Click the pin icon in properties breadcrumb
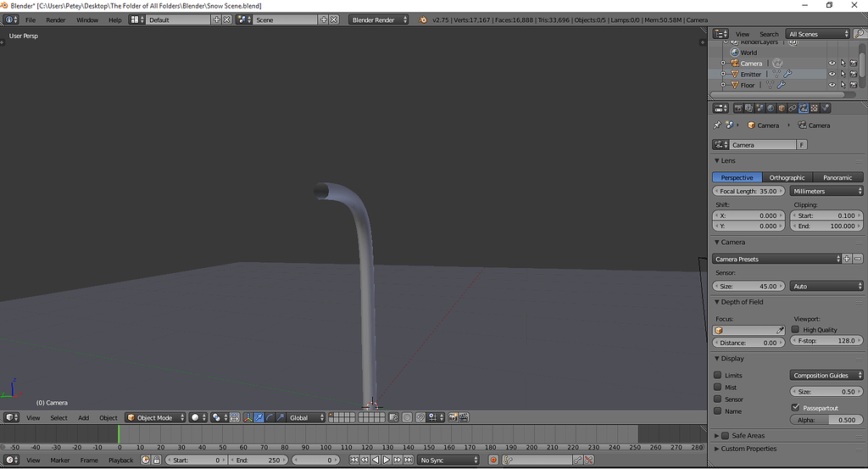This screenshot has height=469, width=868. click(x=717, y=126)
